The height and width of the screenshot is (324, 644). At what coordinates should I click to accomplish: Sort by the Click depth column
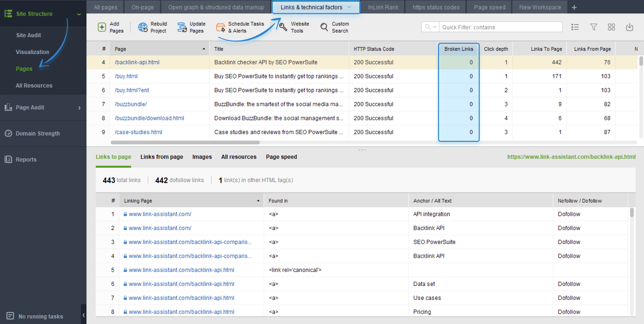click(496, 49)
